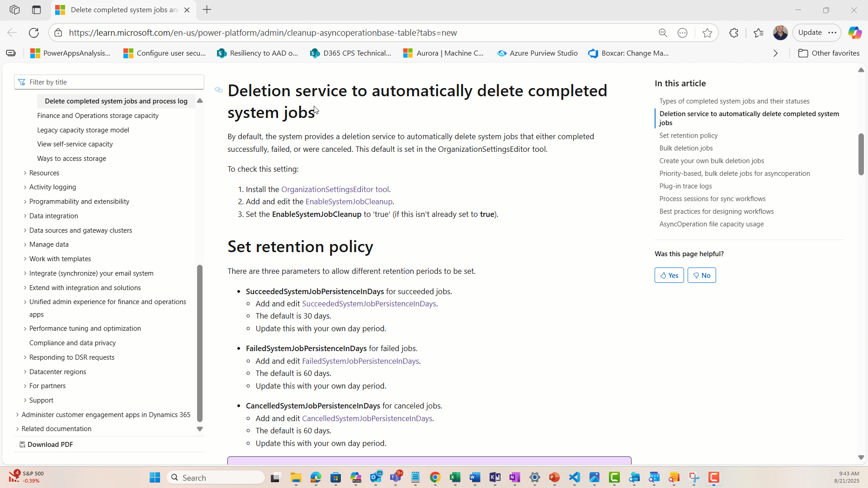The image size is (868, 488).
Task: Click Yes for page helpful
Action: click(x=669, y=275)
